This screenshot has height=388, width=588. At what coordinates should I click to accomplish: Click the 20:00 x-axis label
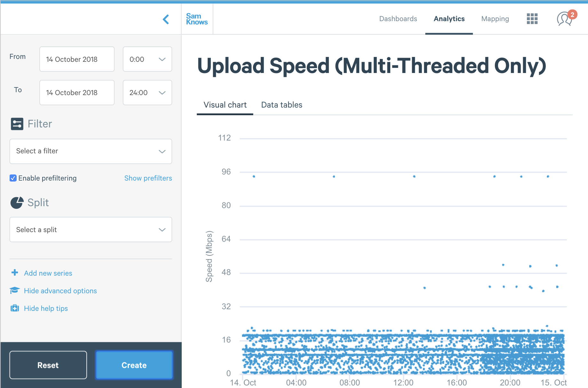510,383
